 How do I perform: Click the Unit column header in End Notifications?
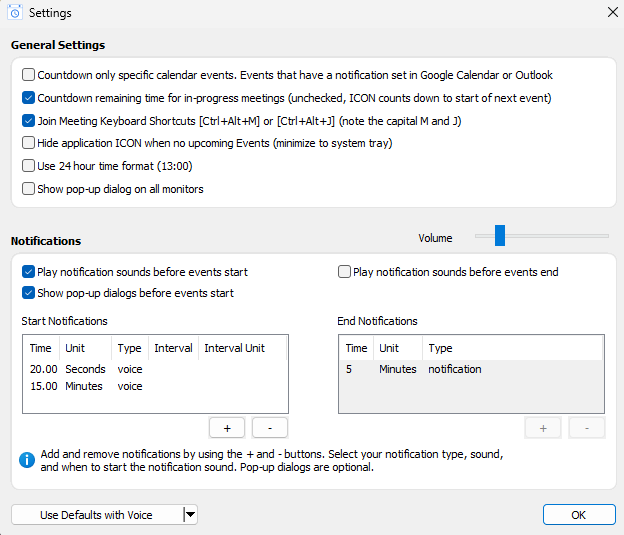point(398,348)
